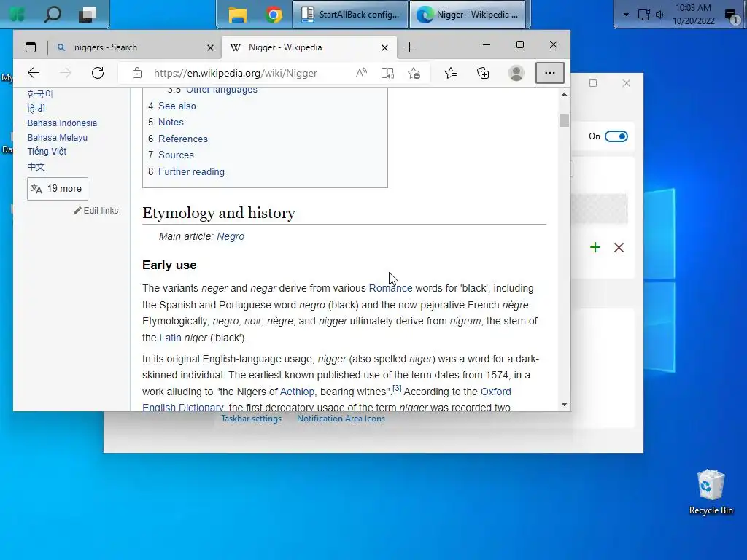Follow the Romance link in Early use
Image resolution: width=747 pixels, height=560 pixels.
tap(391, 289)
